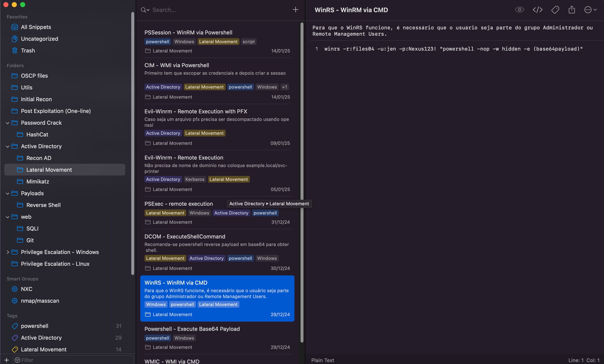The width and height of the screenshot is (604, 364).
Task: Click the Plain Text language selector
Action: pos(322,360)
